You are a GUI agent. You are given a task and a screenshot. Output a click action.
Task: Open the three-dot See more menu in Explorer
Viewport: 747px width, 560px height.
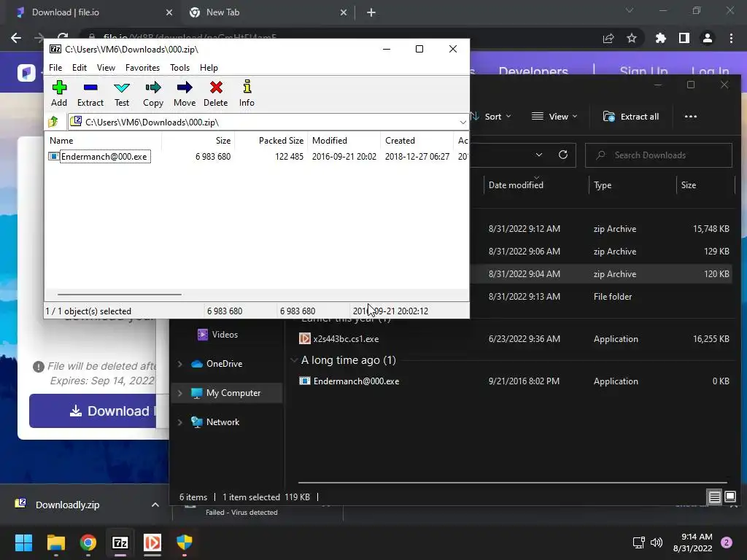690,117
